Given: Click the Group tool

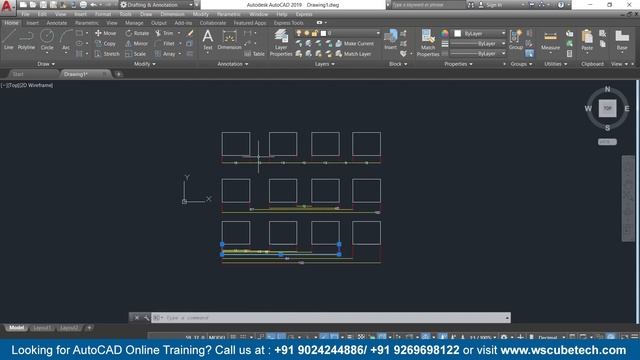Looking at the screenshot, I should (x=516, y=39).
